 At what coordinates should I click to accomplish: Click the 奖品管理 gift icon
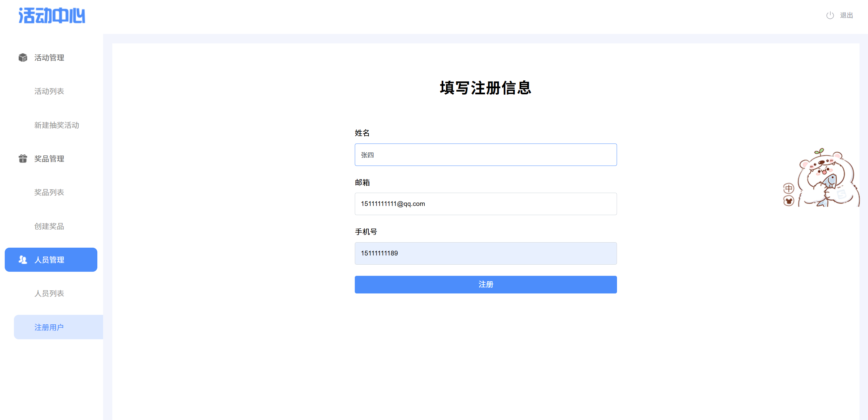tap(23, 158)
